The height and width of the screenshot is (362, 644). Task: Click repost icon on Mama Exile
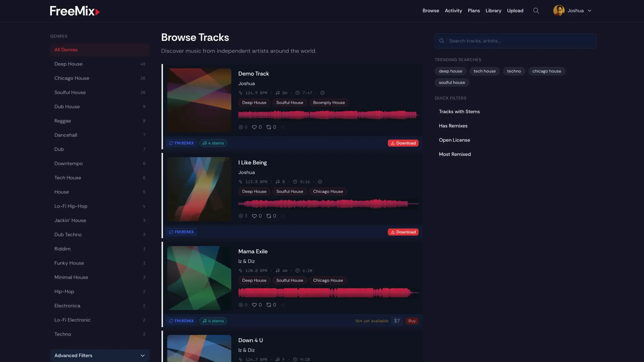tap(269, 305)
